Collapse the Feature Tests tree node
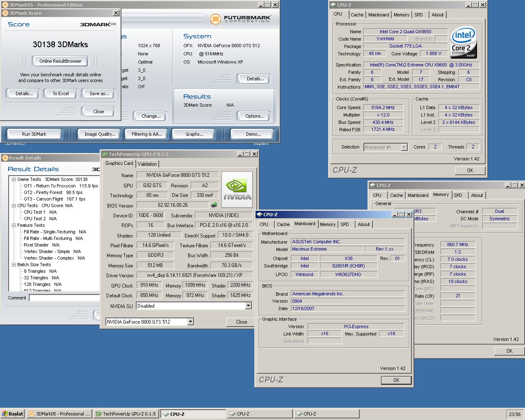Screen dimensions: 525x420 [x=14, y=225]
